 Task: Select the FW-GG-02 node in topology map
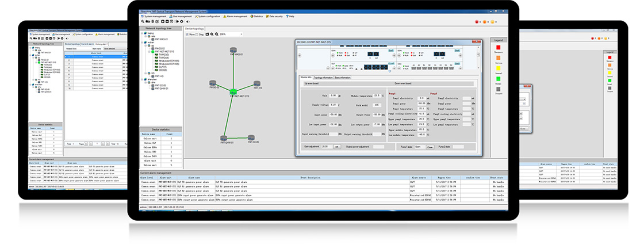point(213,83)
